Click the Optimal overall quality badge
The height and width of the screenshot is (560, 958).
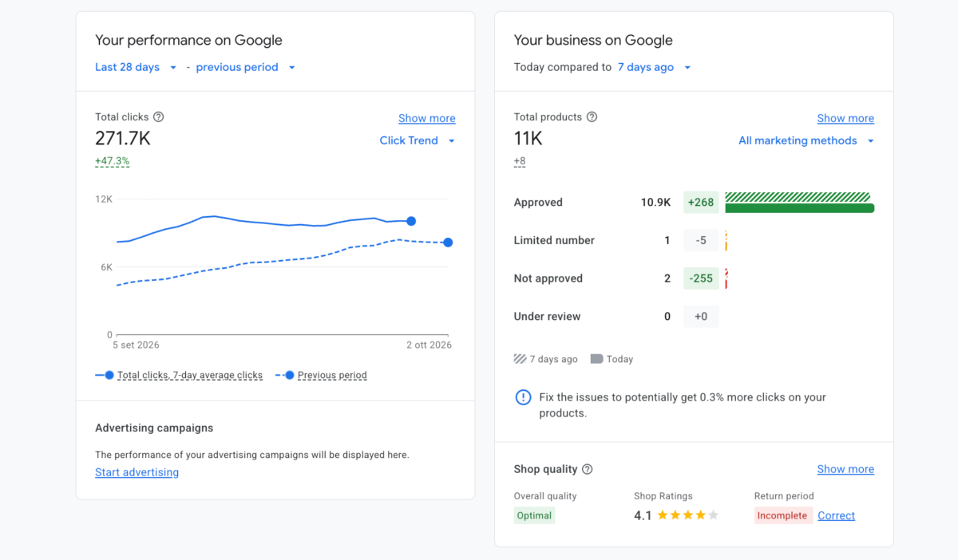[534, 515]
